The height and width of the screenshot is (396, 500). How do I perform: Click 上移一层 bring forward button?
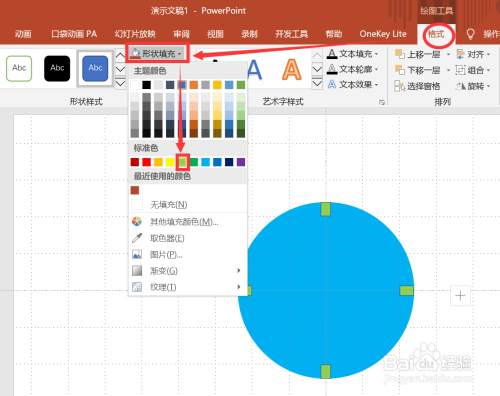(x=418, y=54)
